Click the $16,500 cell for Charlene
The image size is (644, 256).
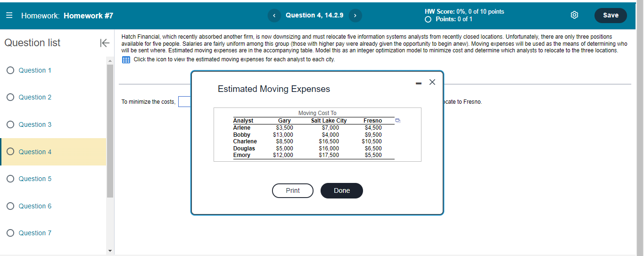point(329,141)
